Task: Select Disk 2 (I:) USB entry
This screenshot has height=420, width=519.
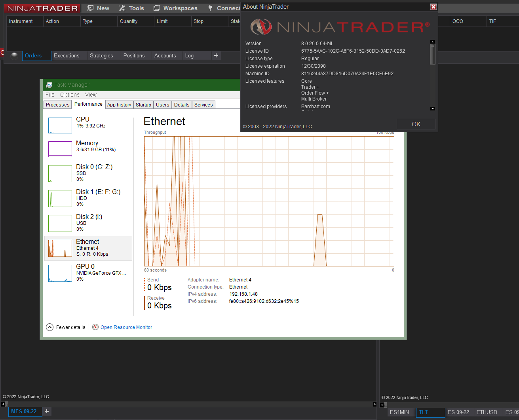Action: coord(88,223)
